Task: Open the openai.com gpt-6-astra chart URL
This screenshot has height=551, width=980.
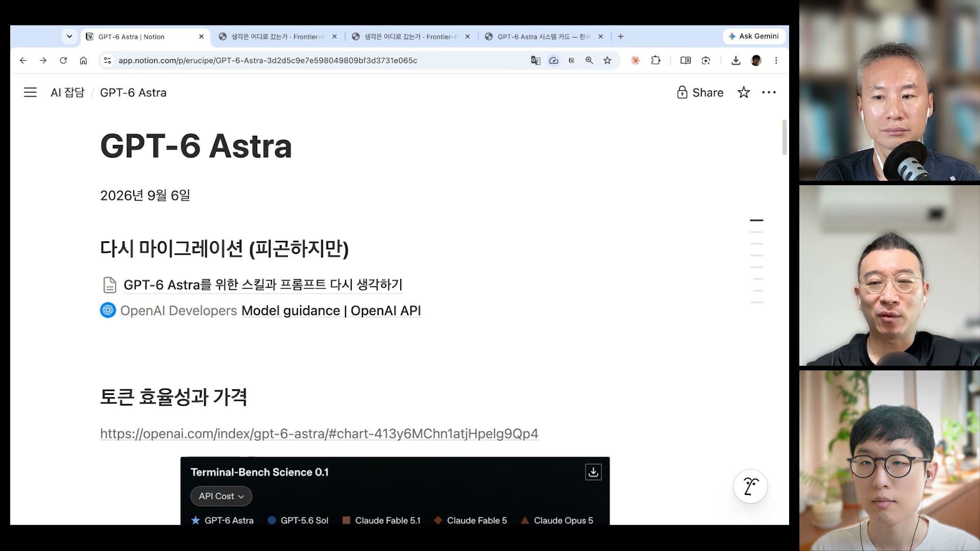Action: tap(319, 434)
